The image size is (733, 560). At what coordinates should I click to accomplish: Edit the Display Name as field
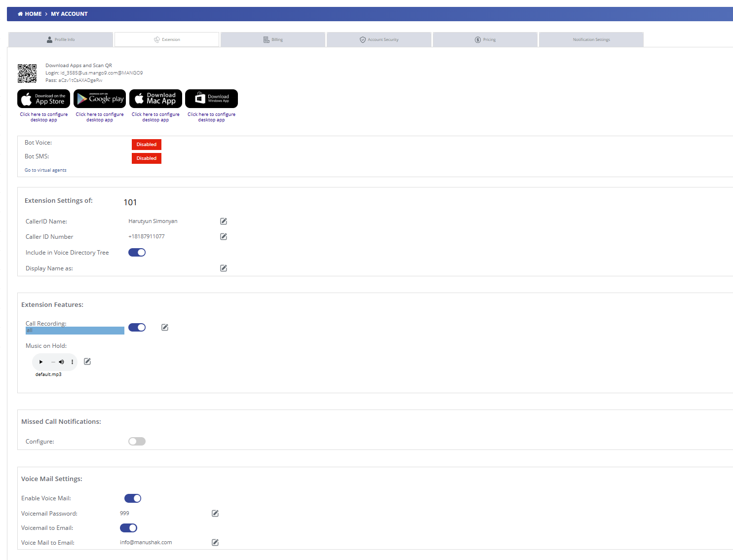[x=223, y=268]
